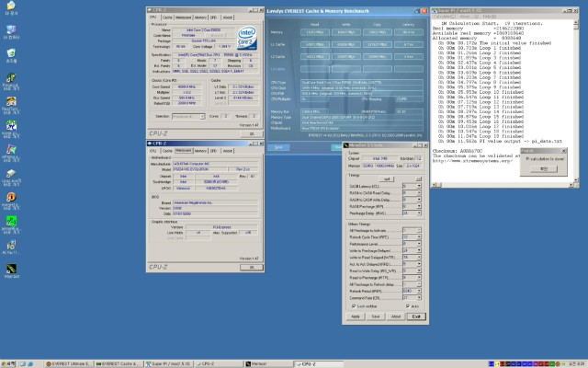Open the Recycle Bin desktop icon

coord(11,54)
